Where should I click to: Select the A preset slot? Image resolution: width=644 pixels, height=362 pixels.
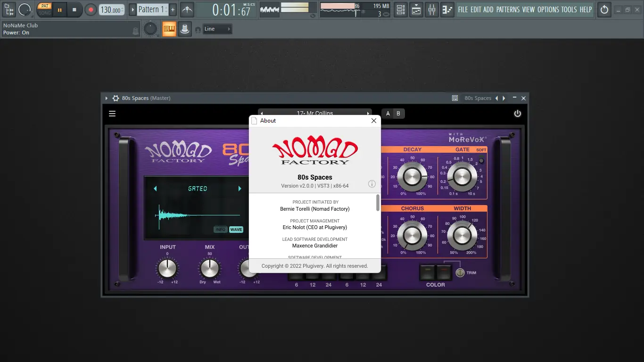click(x=388, y=114)
